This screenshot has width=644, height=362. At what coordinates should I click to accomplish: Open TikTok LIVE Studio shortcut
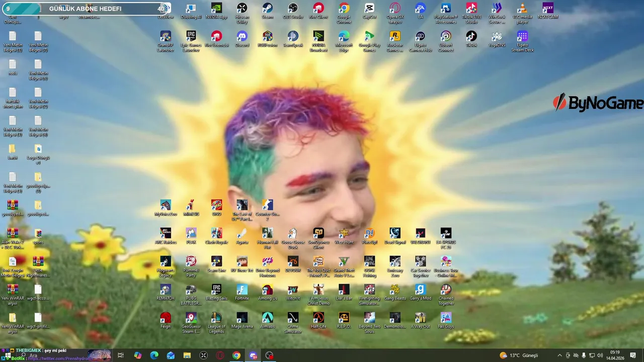coord(471,14)
